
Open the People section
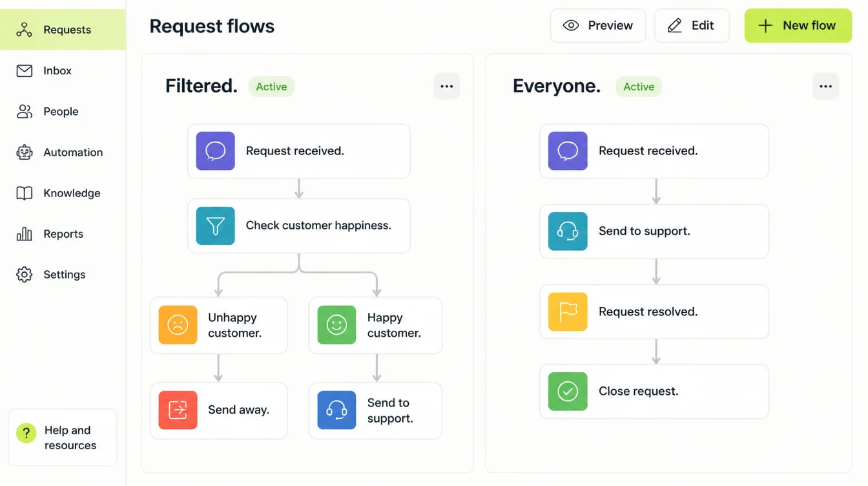point(63,111)
